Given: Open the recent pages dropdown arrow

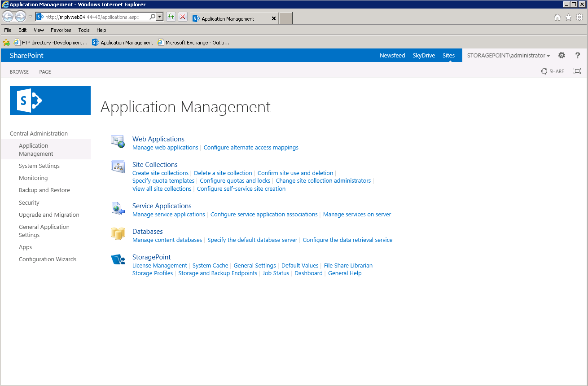Looking at the screenshot, I should pyautogui.click(x=31, y=17).
